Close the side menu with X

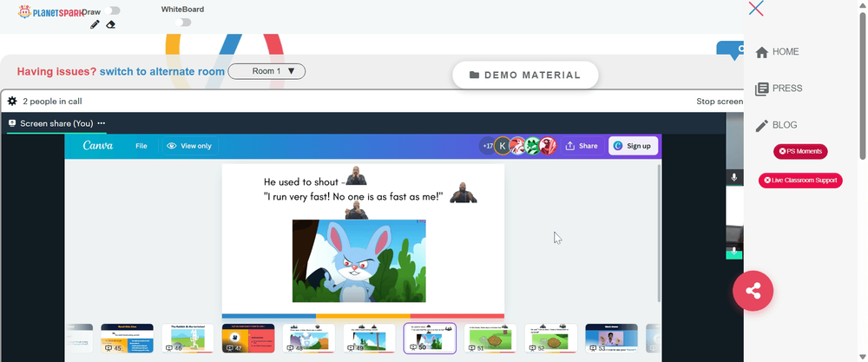click(x=756, y=9)
